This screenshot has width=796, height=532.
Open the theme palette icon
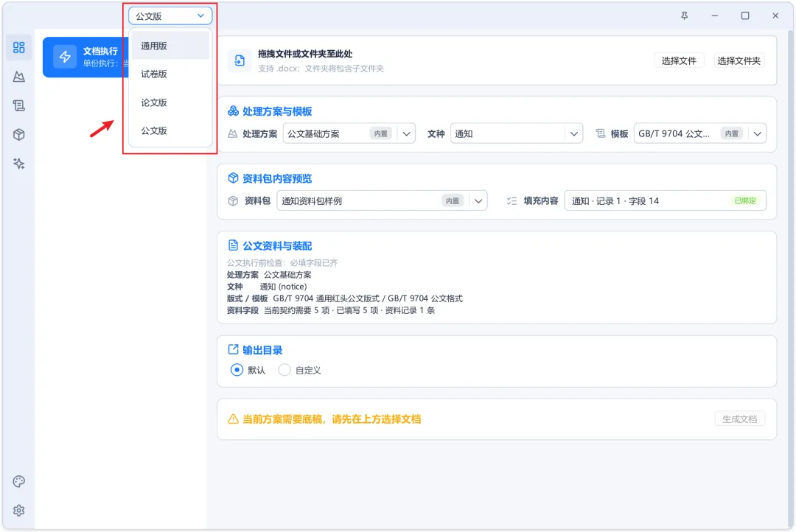pyautogui.click(x=18, y=481)
